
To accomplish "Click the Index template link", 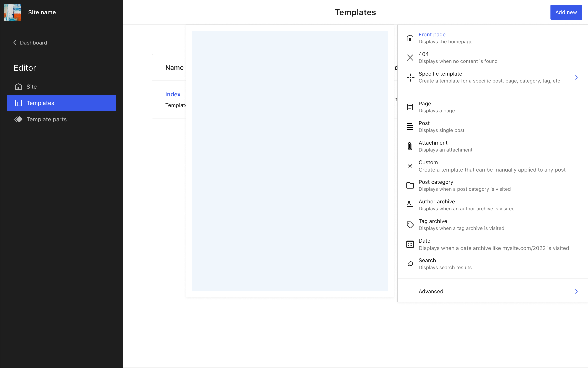I will click(173, 94).
